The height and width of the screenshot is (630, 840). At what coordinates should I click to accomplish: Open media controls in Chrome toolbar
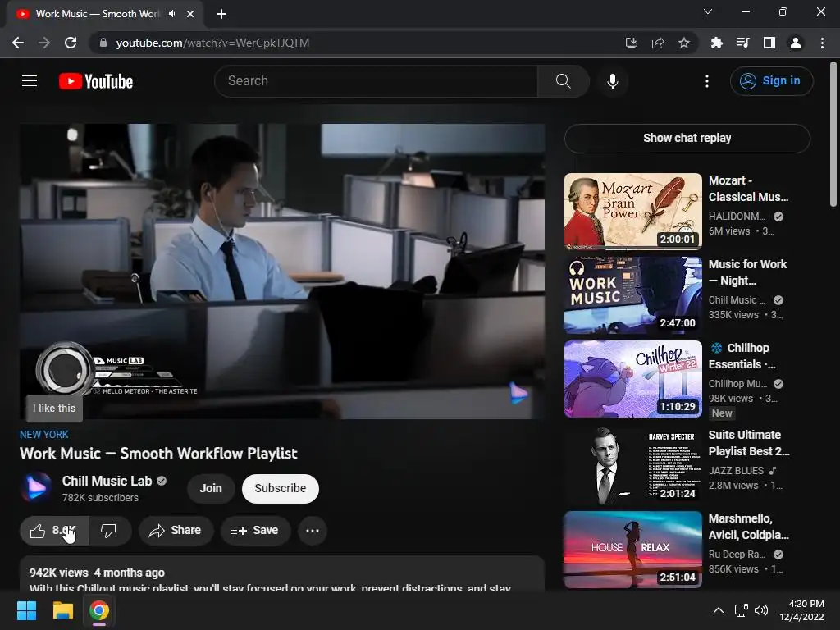[x=742, y=43]
